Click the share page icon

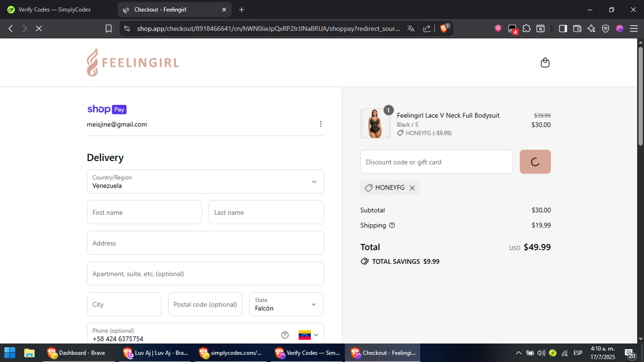click(x=427, y=28)
